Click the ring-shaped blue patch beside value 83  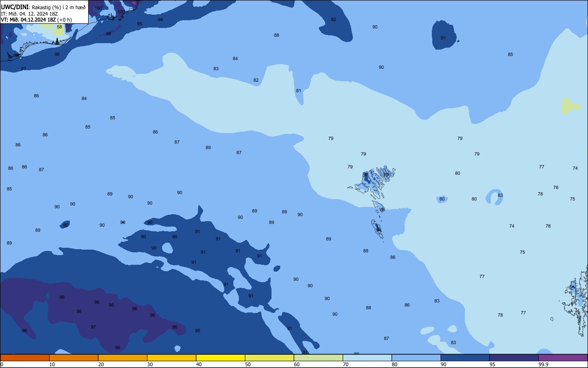tap(494, 197)
